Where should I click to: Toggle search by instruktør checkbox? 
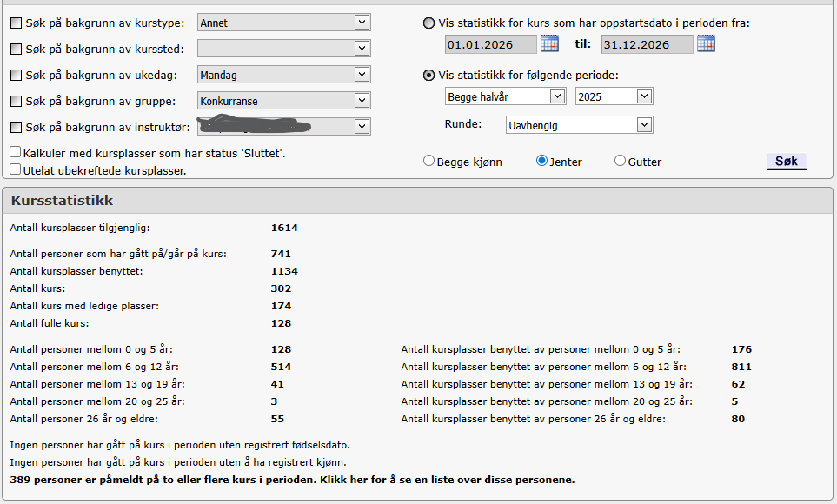[x=16, y=128]
